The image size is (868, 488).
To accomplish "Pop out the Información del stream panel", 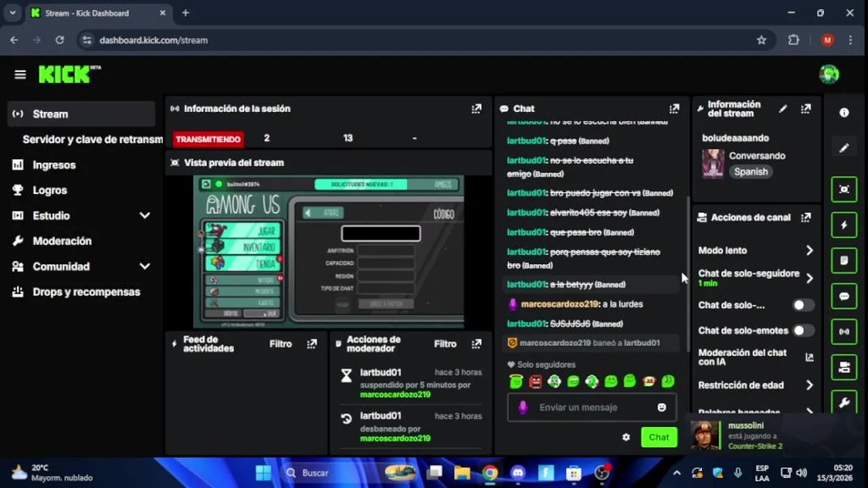I will 806,108.
